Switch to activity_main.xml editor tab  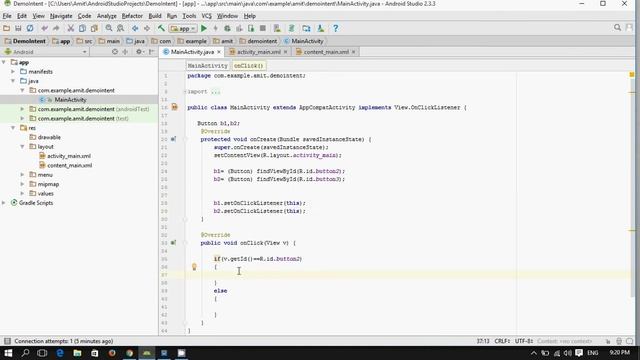click(x=258, y=52)
